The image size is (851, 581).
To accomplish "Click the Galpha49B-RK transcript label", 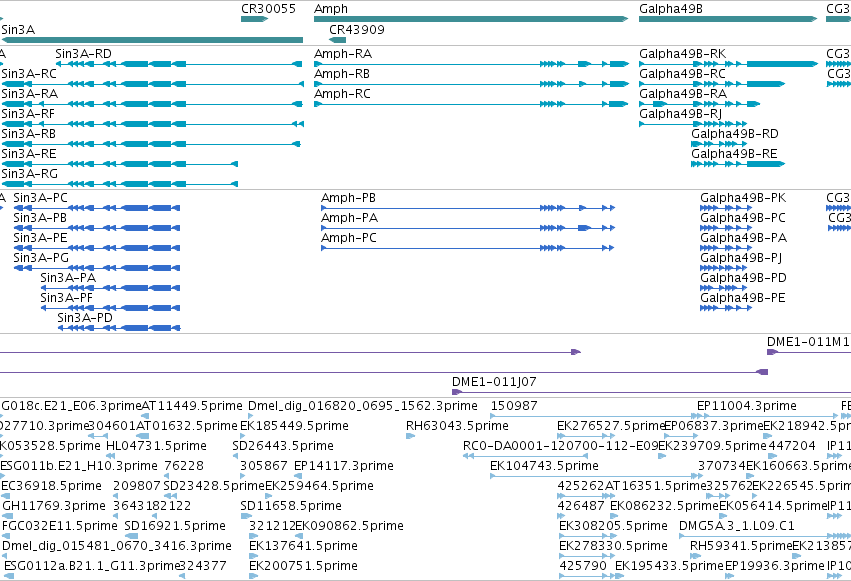I will click(x=683, y=54).
